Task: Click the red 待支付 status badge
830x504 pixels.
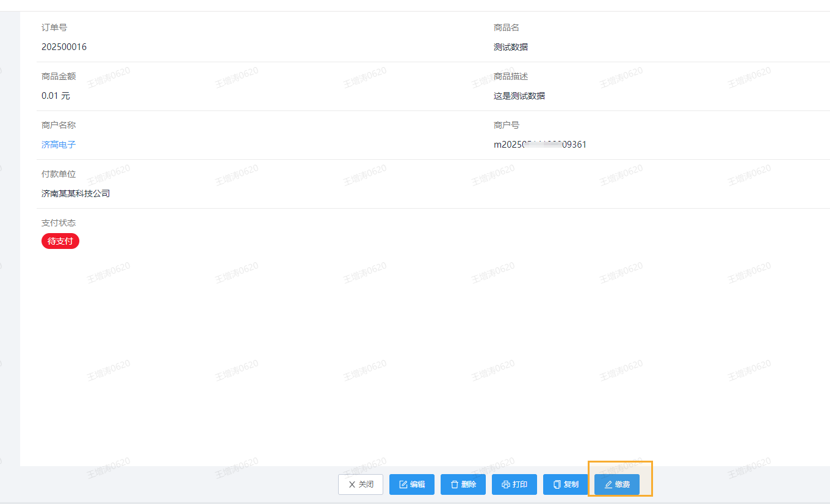Action: click(x=60, y=241)
